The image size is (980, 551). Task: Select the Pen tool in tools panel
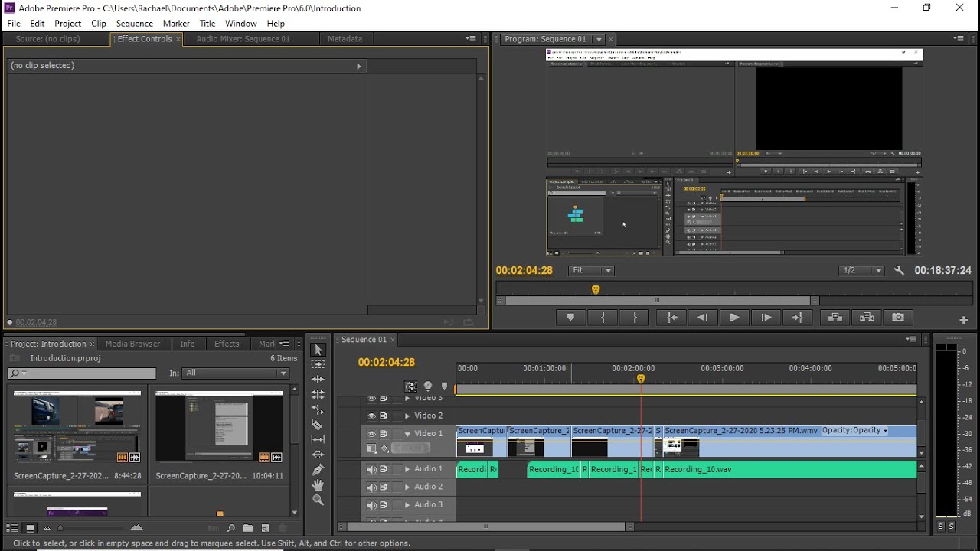pyautogui.click(x=318, y=469)
